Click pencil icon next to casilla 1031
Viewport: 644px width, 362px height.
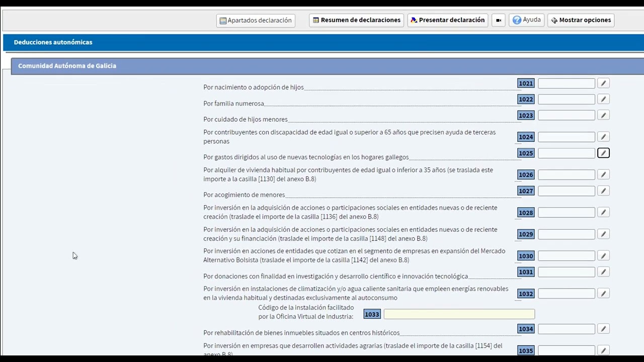tap(603, 272)
